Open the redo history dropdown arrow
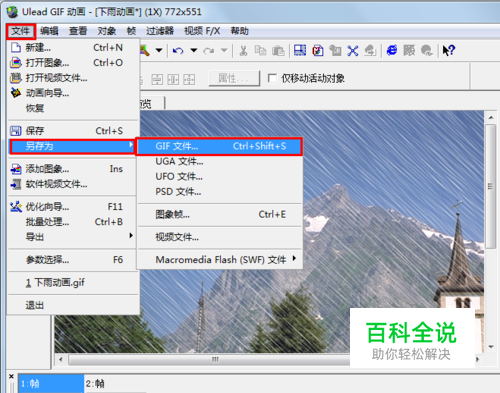The width and height of the screenshot is (500, 393). (224, 51)
